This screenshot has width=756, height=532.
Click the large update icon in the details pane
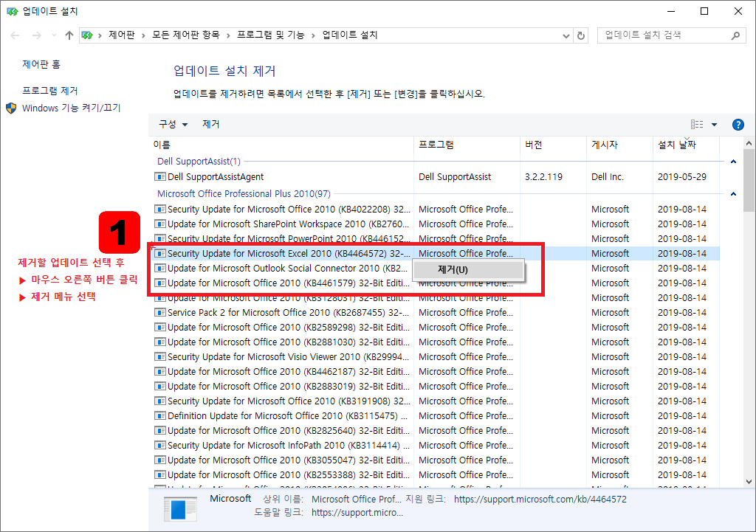pos(180,509)
